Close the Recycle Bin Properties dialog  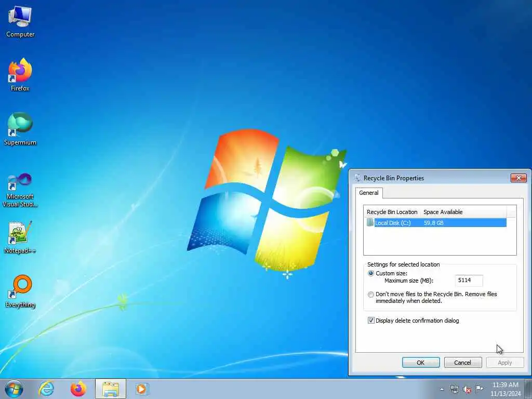coord(518,178)
